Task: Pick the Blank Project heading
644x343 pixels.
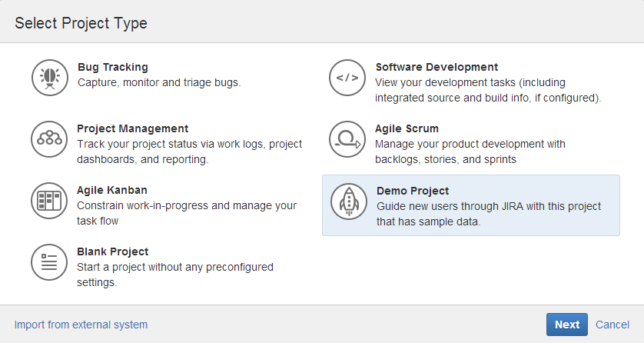Action: pyautogui.click(x=112, y=251)
